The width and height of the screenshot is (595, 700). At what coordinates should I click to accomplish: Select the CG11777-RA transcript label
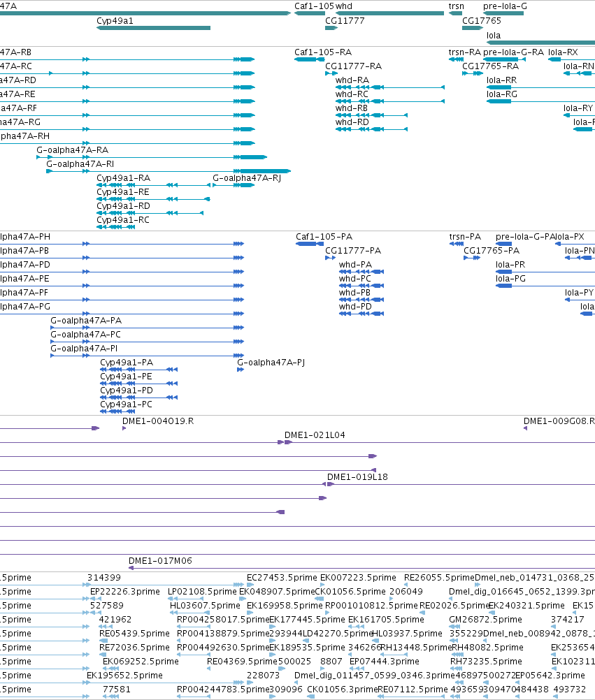353,66
